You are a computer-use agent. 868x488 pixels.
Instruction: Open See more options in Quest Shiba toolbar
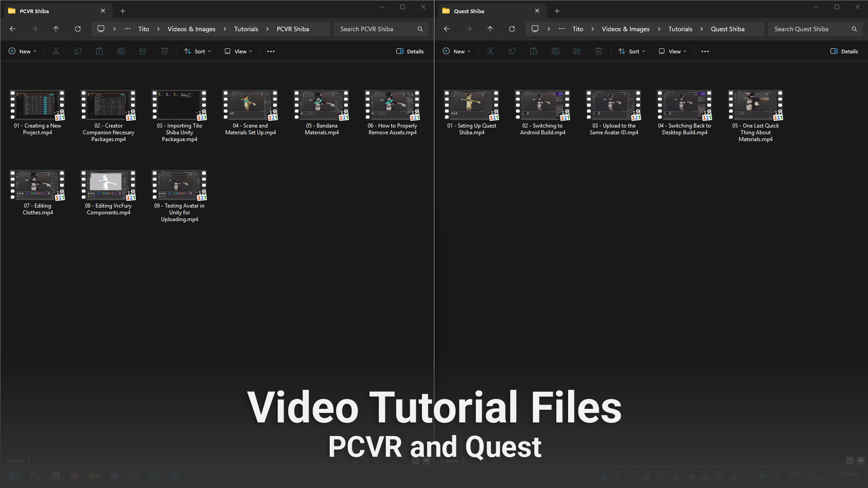705,52
